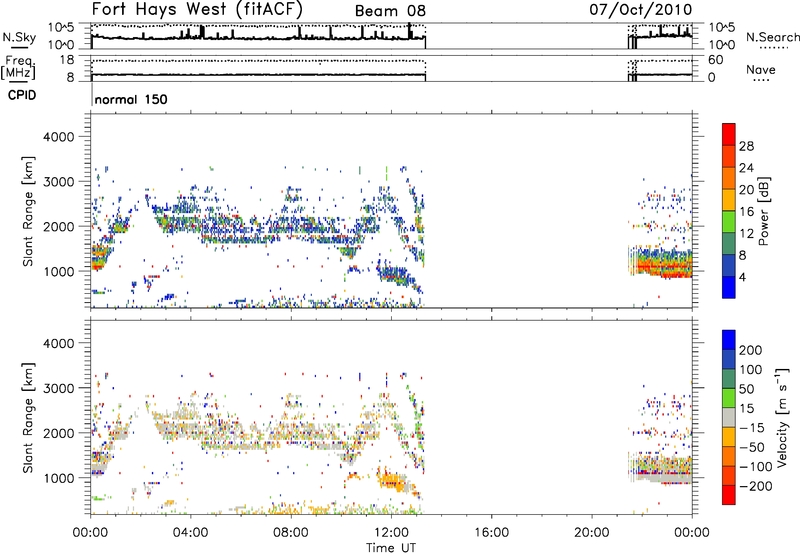Click the gray swatch in velocity colorbar
The height and width of the screenshot is (554, 800).
click(729, 417)
